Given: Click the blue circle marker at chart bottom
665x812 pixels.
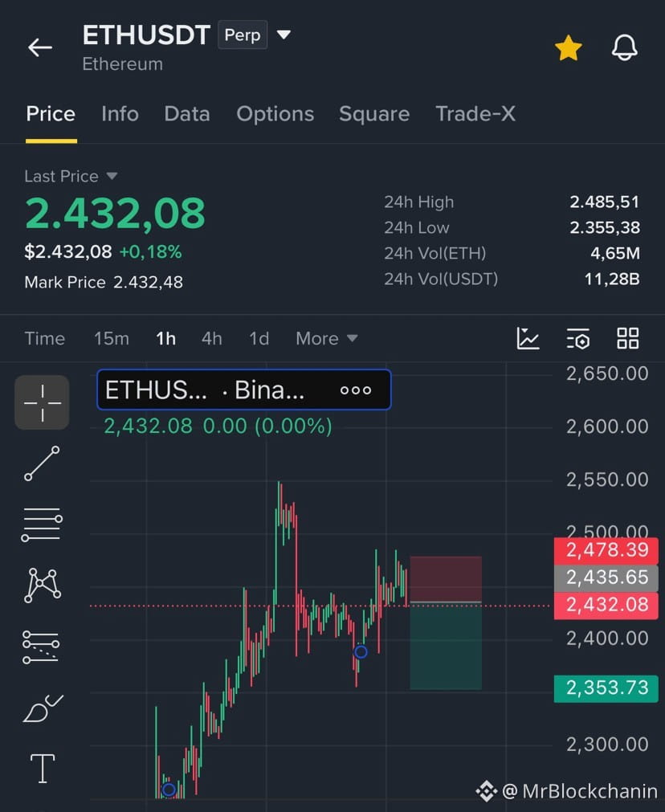Looking at the screenshot, I should [x=169, y=790].
